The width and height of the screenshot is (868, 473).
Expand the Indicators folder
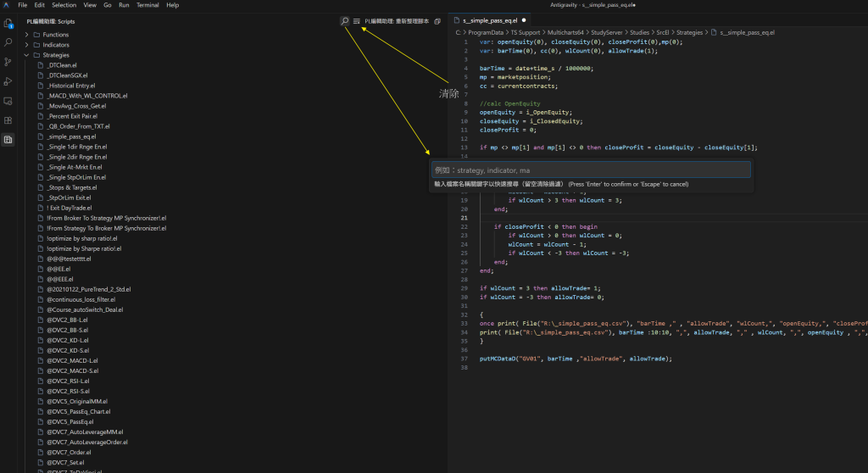(x=56, y=45)
